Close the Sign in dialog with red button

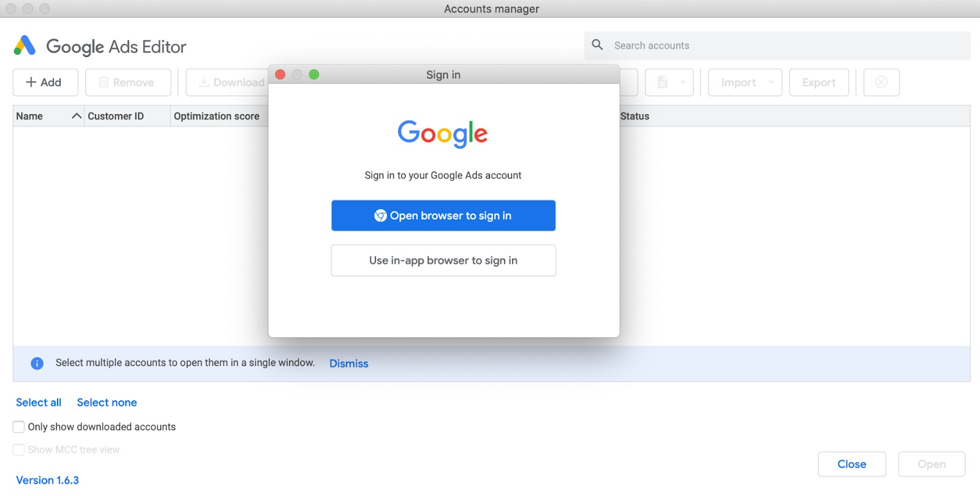pos(281,75)
